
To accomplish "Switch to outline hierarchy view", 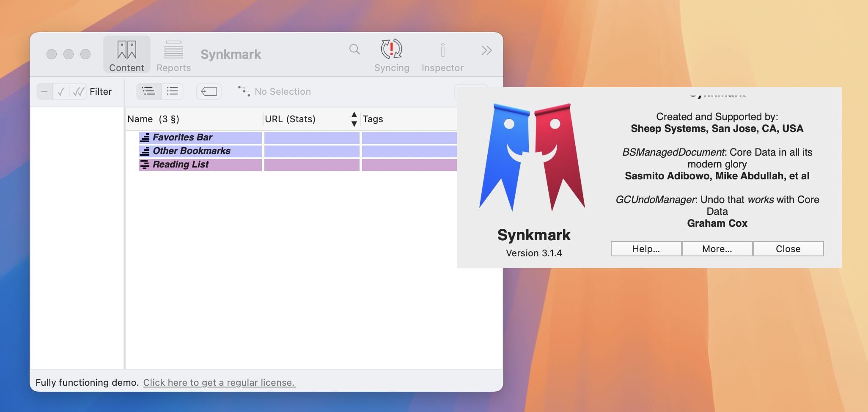I will 148,91.
